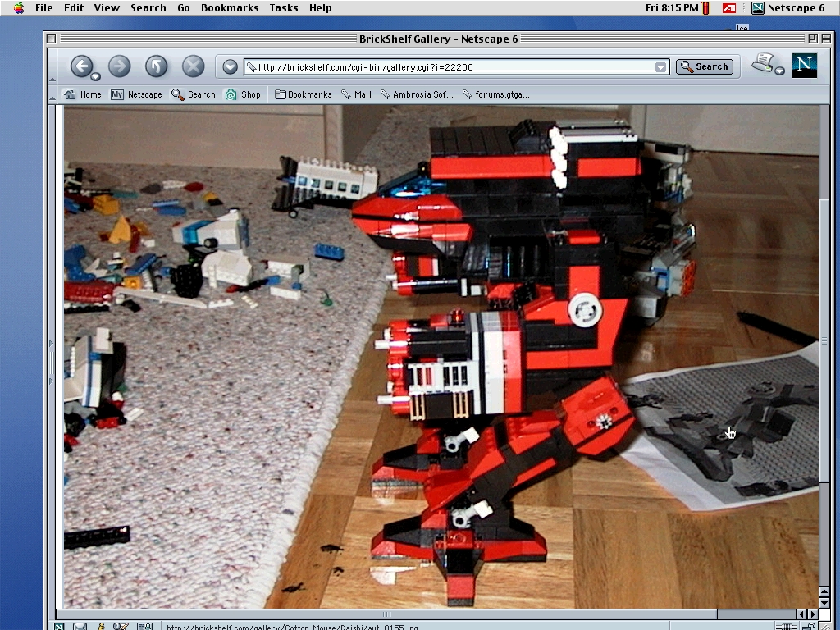Click the online/offline connection status bar icon

787,626
